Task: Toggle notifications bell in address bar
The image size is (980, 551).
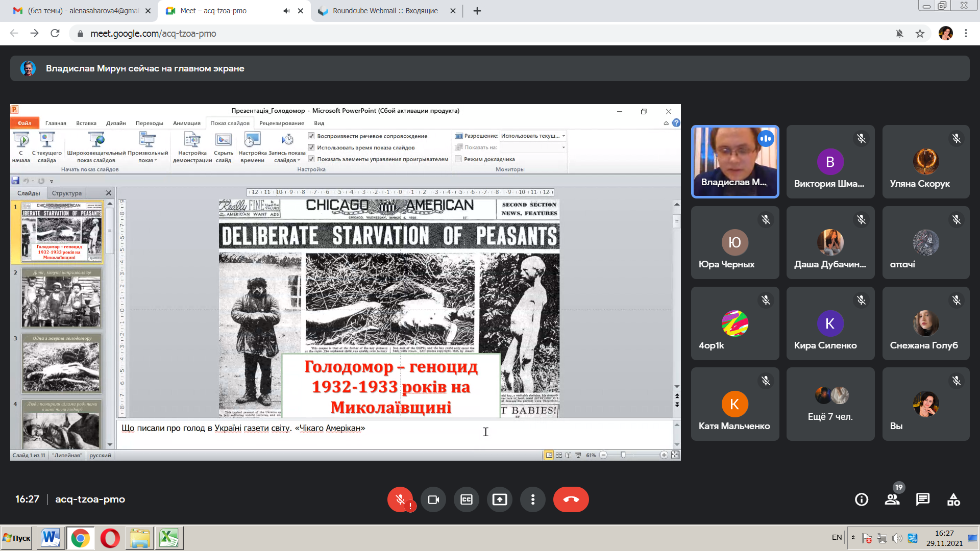Action: pos(899,34)
